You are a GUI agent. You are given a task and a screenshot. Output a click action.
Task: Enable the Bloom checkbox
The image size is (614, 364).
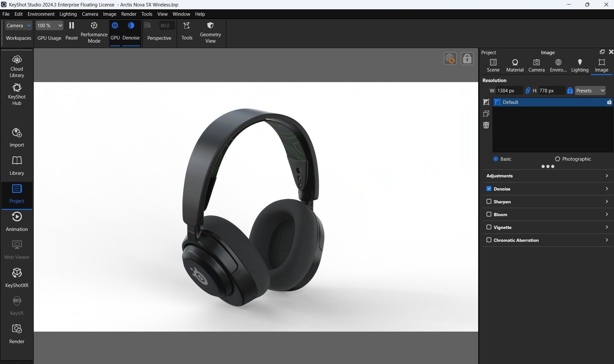click(x=489, y=214)
